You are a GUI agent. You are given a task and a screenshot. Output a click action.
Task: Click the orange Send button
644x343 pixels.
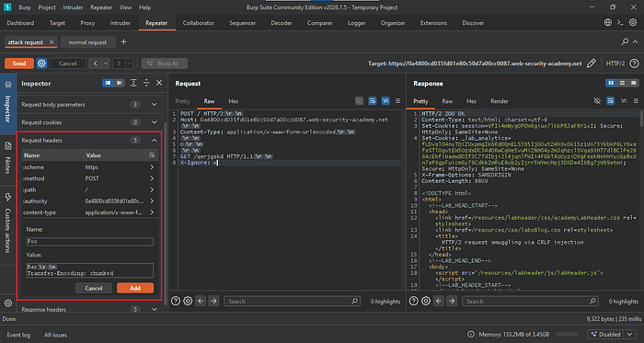pos(19,63)
